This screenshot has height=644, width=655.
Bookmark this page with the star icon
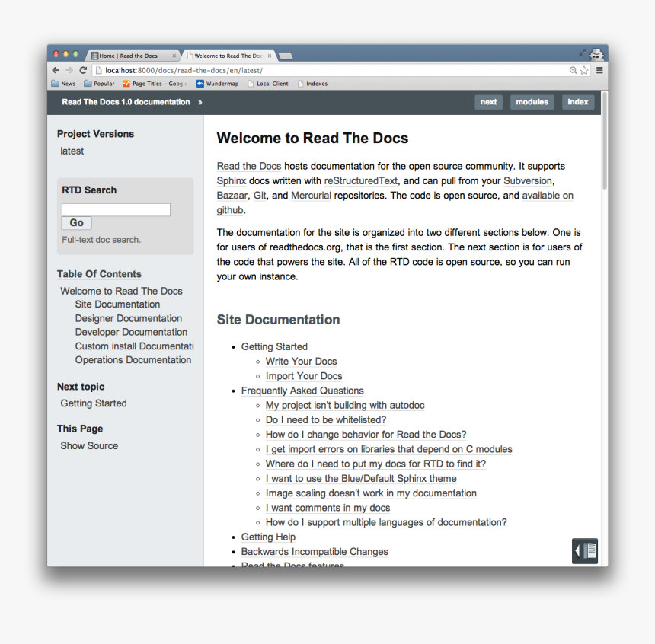584,70
